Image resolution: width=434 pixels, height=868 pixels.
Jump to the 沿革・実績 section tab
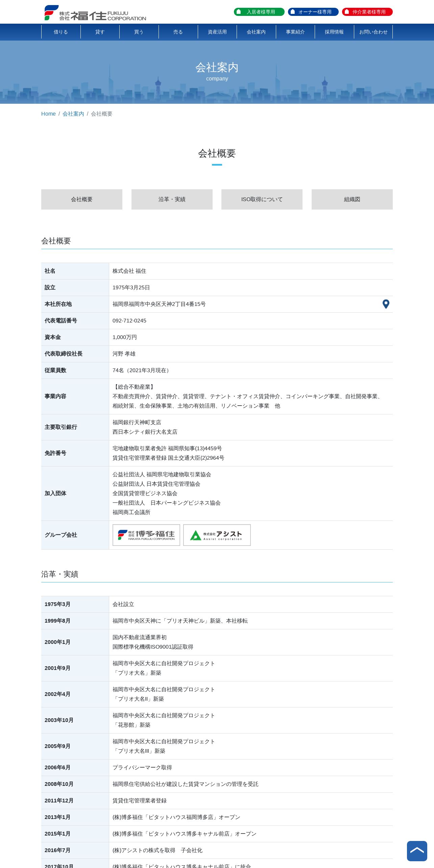[172, 199]
